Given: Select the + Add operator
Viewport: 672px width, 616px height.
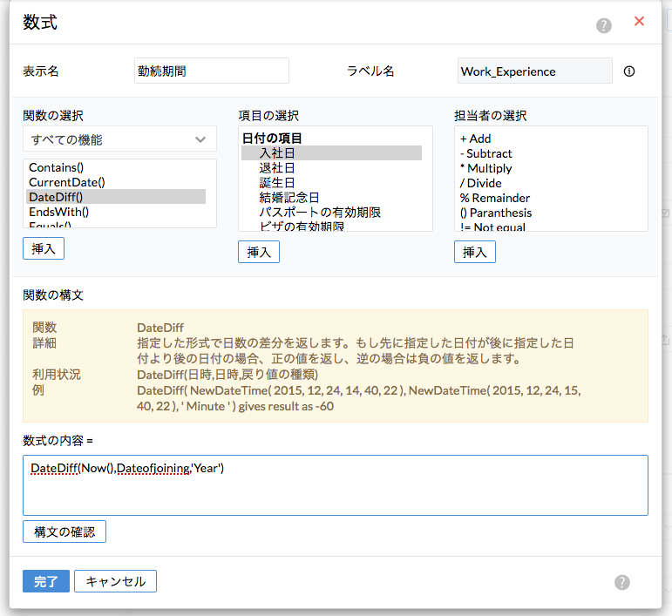Looking at the screenshot, I should [475, 139].
